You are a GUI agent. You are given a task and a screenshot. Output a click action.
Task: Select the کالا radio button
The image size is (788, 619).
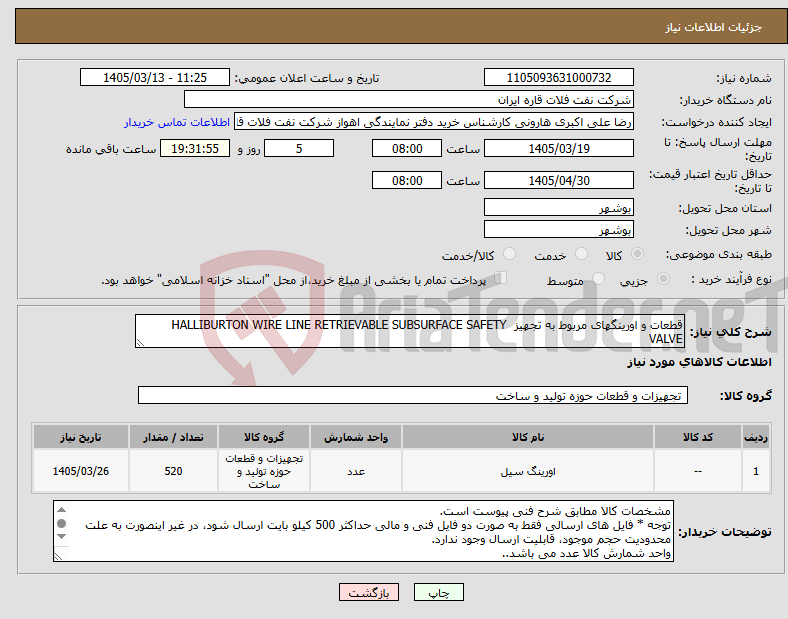(x=637, y=254)
